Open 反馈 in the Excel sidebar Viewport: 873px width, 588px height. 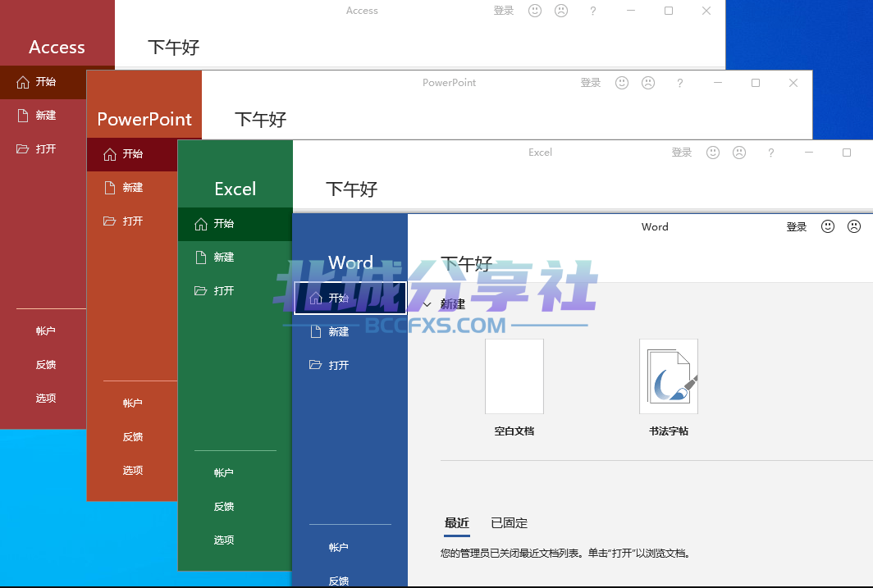point(224,507)
